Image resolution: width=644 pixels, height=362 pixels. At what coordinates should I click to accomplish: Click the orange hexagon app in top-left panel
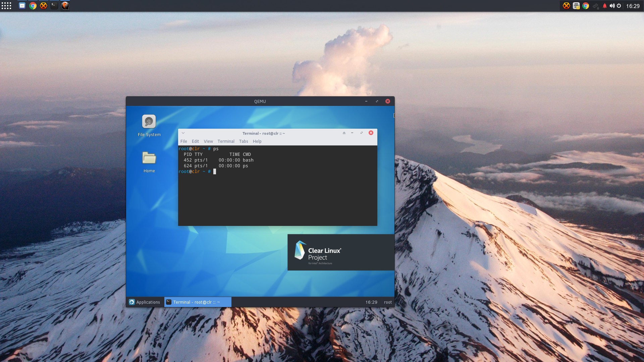[x=44, y=6]
